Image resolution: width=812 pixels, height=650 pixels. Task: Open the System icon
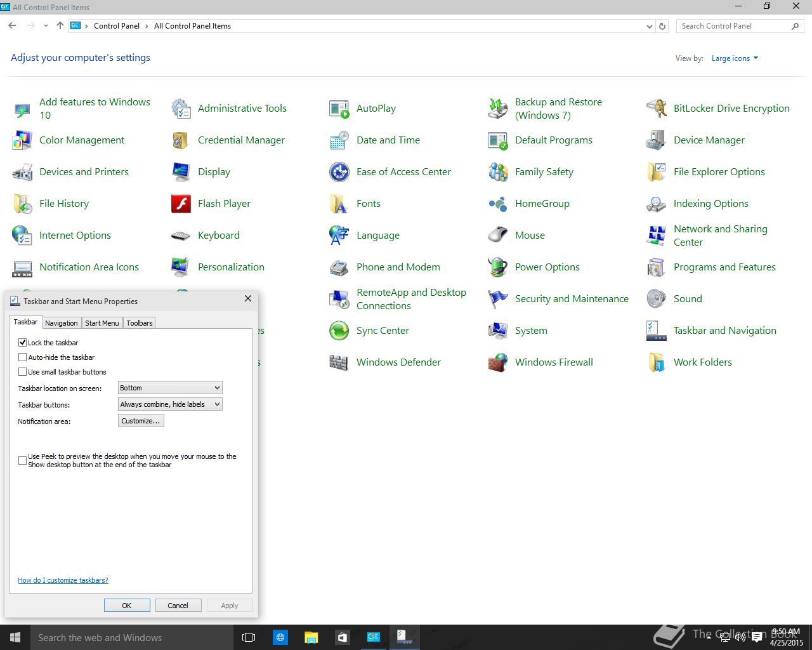(498, 331)
